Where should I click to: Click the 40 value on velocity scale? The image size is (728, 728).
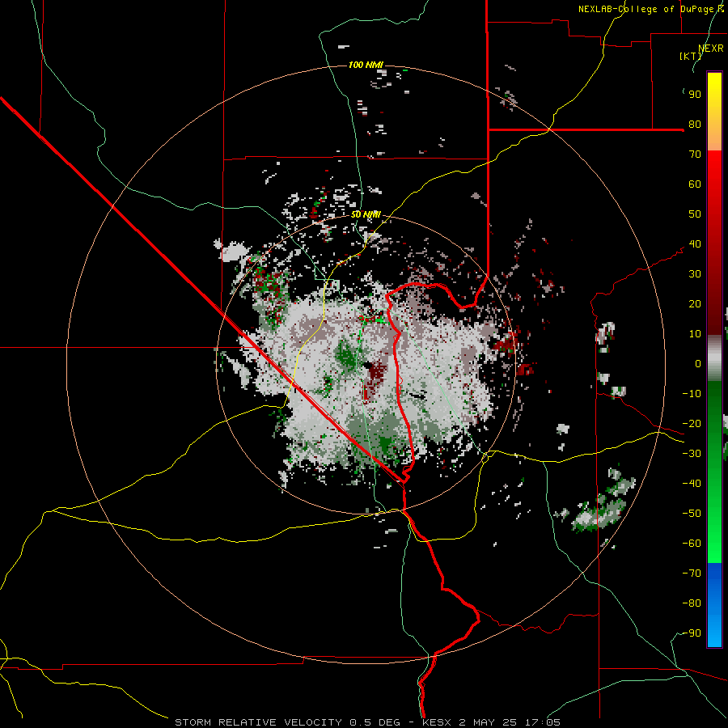coord(695,244)
